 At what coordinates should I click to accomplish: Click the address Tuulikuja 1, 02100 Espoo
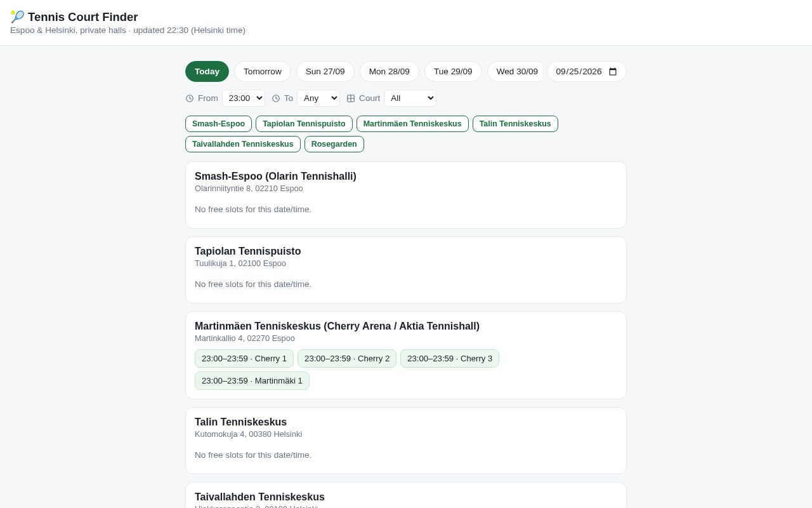(240, 264)
